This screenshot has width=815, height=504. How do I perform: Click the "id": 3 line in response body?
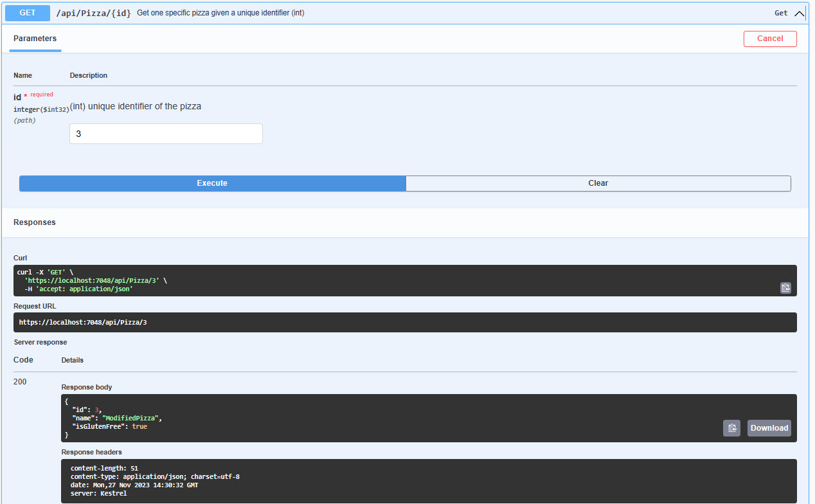[87, 410]
